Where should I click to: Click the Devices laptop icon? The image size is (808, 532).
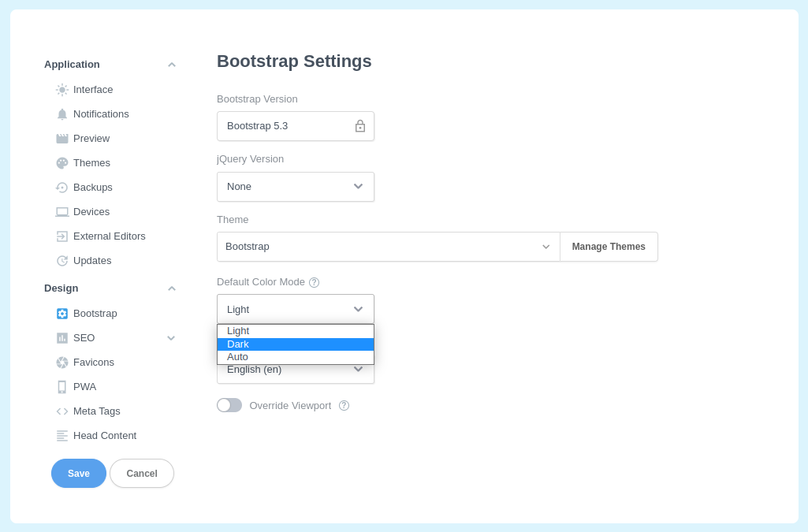point(62,212)
